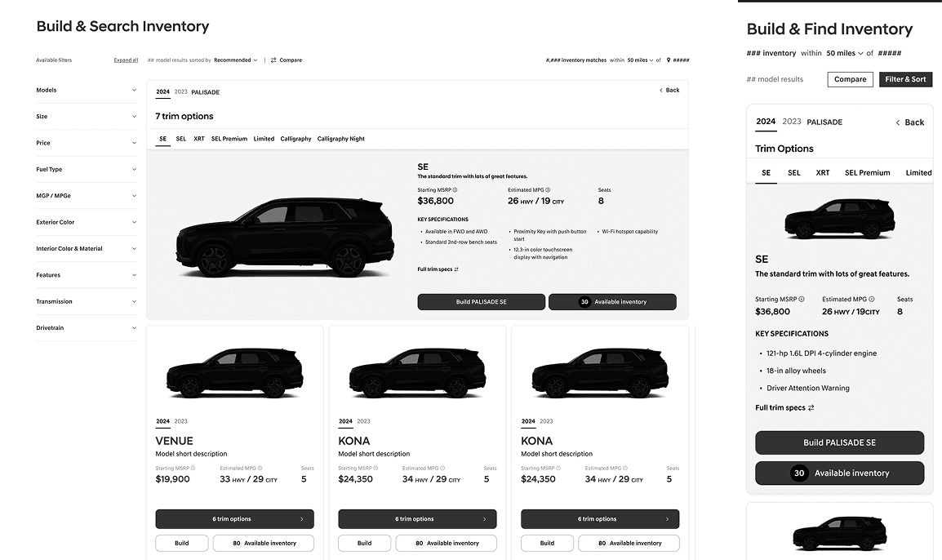Expand the Fuel Type filter
942x560 pixels.
(x=87, y=170)
